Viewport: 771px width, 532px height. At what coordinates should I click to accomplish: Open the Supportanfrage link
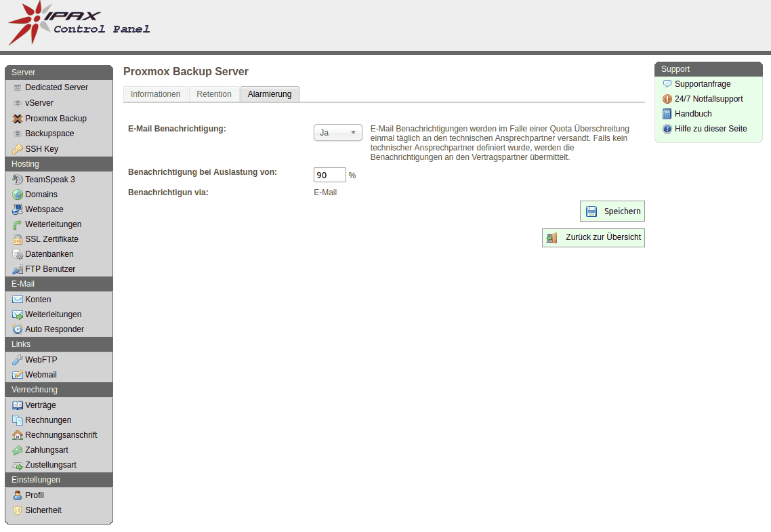[702, 84]
